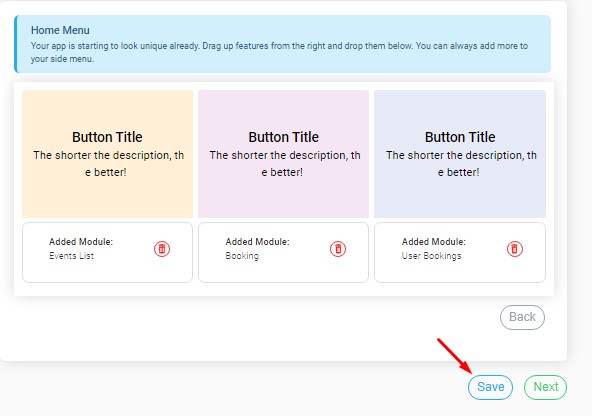This screenshot has height=416, width=592.
Task: Select the orange Button Title tile
Action: click(x=108, y=154)
